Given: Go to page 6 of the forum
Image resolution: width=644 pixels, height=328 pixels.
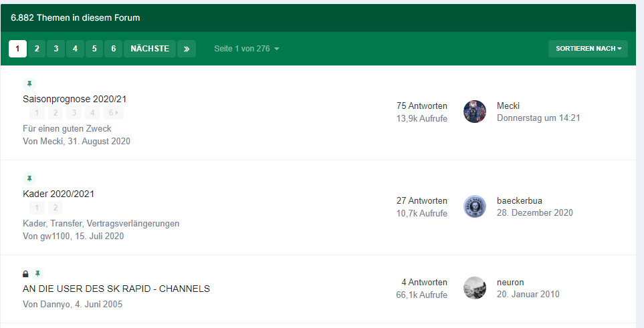Looking at the screenshot, I should [114, 49].
